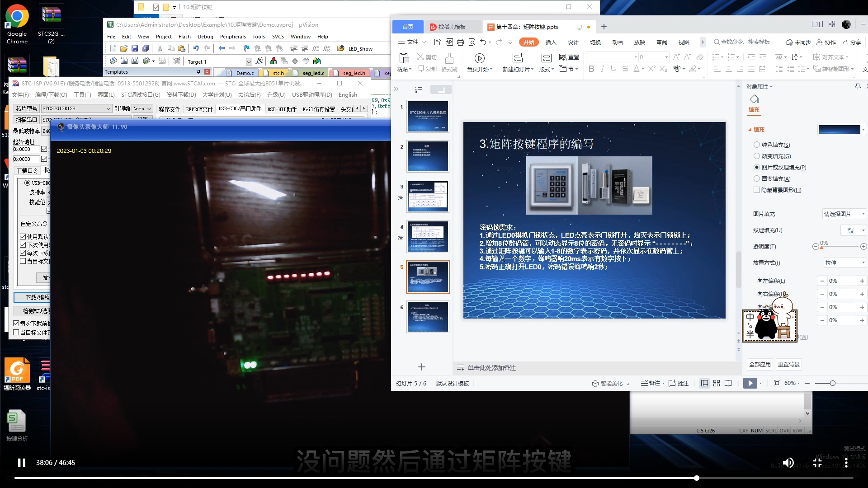The width and height of the screenshot is (868, 488).
Task: Adjust WPS zoom slider handle
Action: pyautogui.click(x=832, y=383)
